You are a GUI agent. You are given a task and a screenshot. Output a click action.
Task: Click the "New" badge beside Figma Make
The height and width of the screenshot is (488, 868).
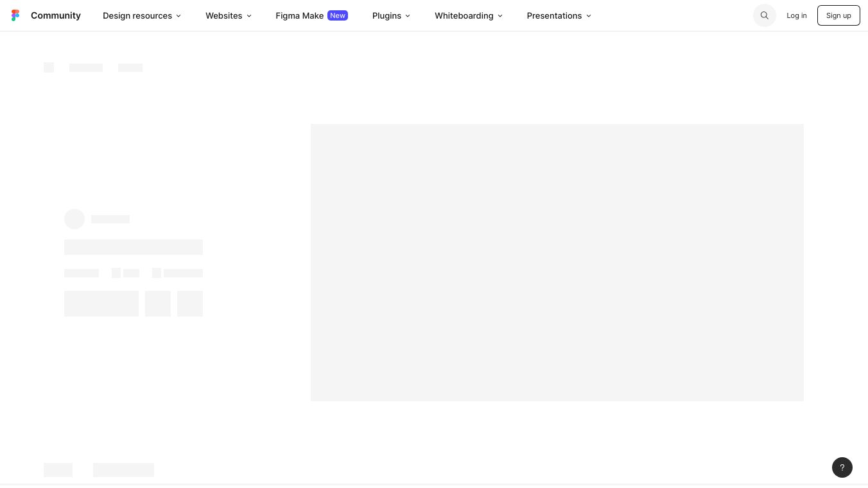click(x=337, y=15)
